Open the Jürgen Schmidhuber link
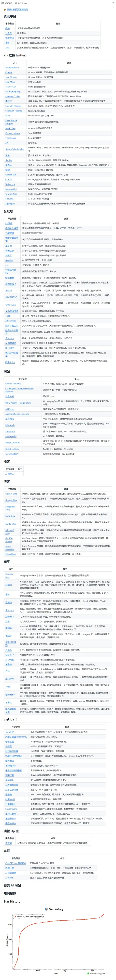The height and width of the screenshot is (980, 116). 15,149
